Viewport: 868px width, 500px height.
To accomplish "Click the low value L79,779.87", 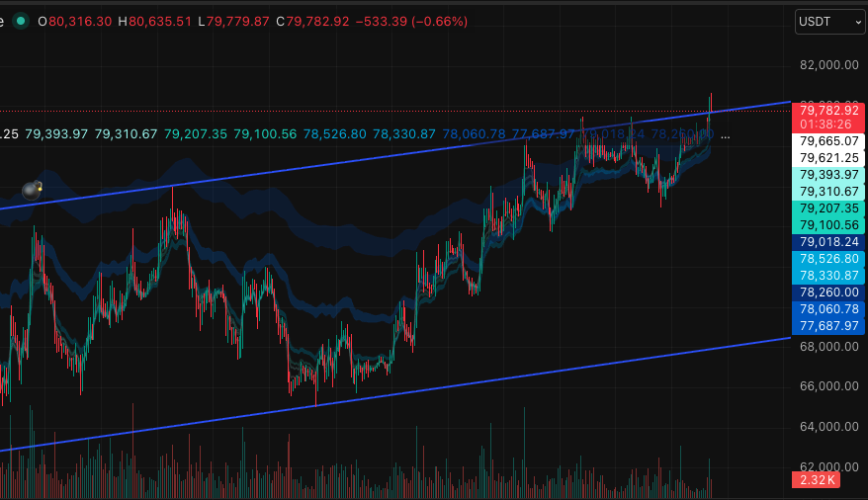I will click(x=233, y=22).
